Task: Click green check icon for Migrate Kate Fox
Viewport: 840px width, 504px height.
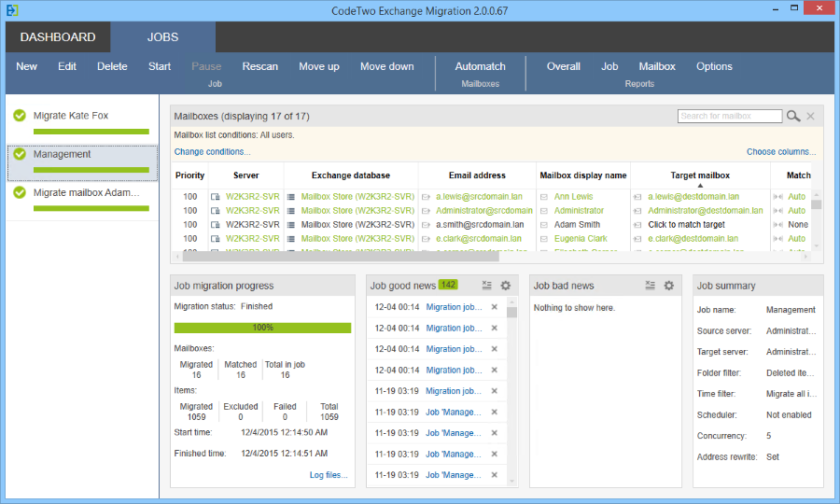Action: [x=20, y=115]
